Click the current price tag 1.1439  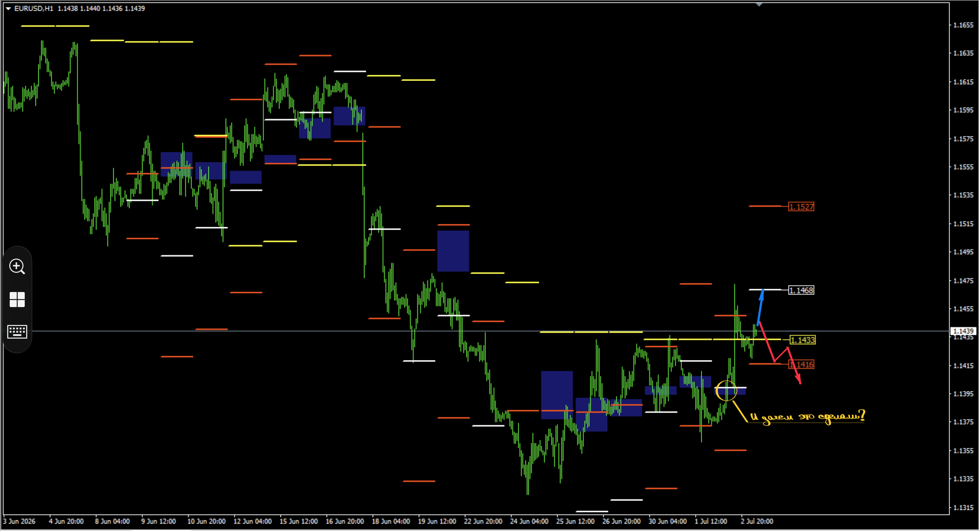click(x=963, y=331)
